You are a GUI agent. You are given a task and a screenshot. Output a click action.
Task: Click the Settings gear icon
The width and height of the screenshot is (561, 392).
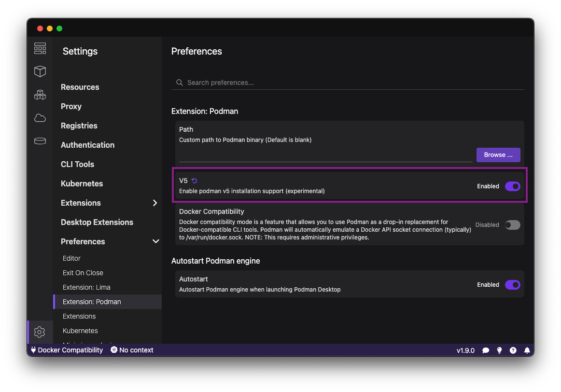click(40, 332)
